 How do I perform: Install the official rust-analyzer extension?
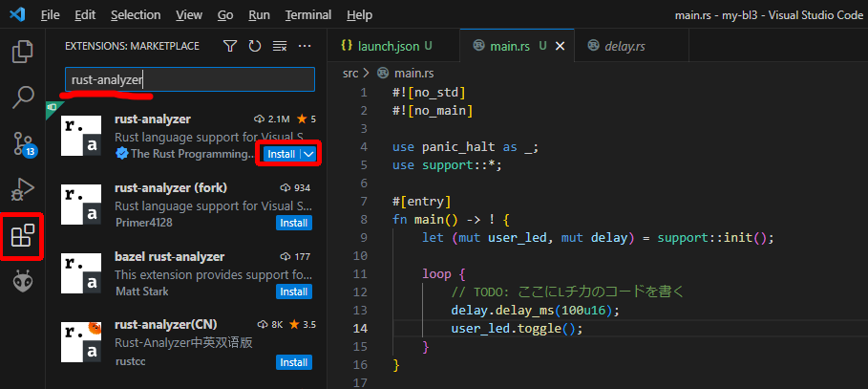[281, 154]
